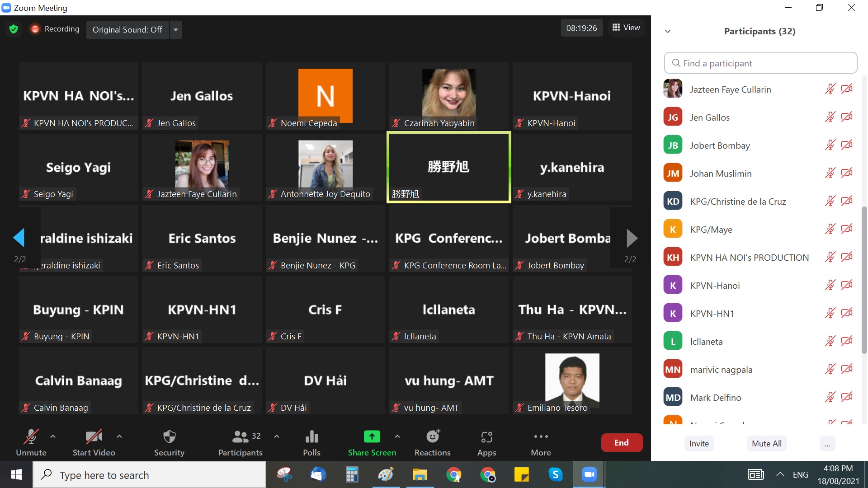Click the KD avatar for KPG/Christine de la Cruz
This screenshot has height=488, width=868.
(x=673, y=202)
